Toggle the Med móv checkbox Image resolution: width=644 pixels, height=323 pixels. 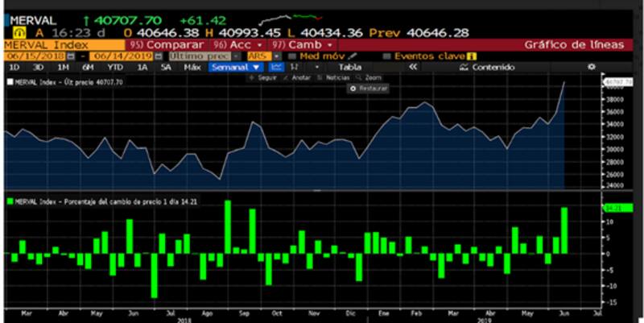coord(293,56)
